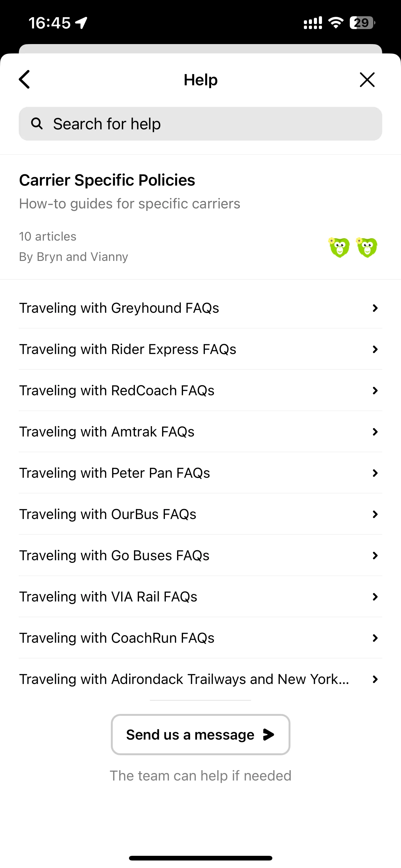Tap the magnifying glass search icon
This screenshot has height=868, width=401.
pos(37,124)
